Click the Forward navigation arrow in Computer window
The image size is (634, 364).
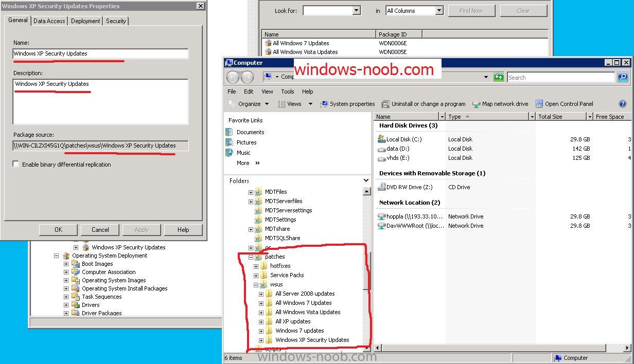point(247,77)
